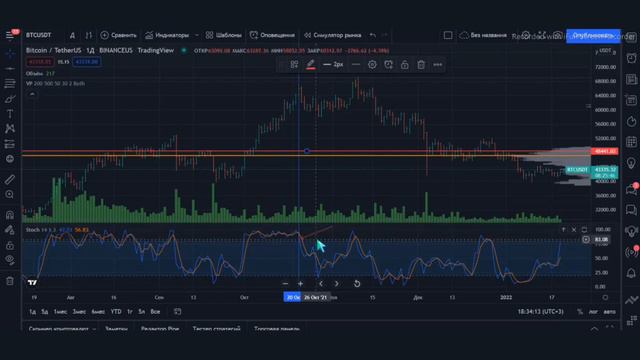
Task: Select the trend line drawing tool
Action: (x=10, y=69)
